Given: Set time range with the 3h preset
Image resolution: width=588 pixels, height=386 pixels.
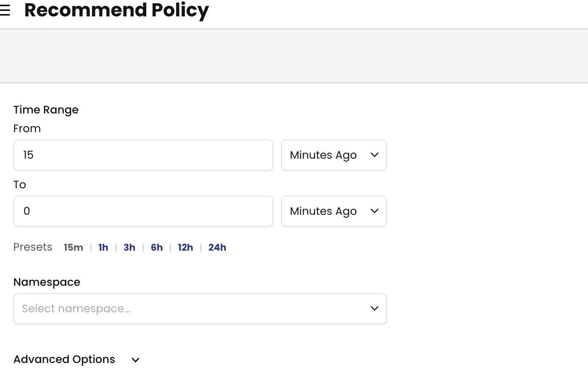Looking at the screenshot, I should [x=129, y=248].
